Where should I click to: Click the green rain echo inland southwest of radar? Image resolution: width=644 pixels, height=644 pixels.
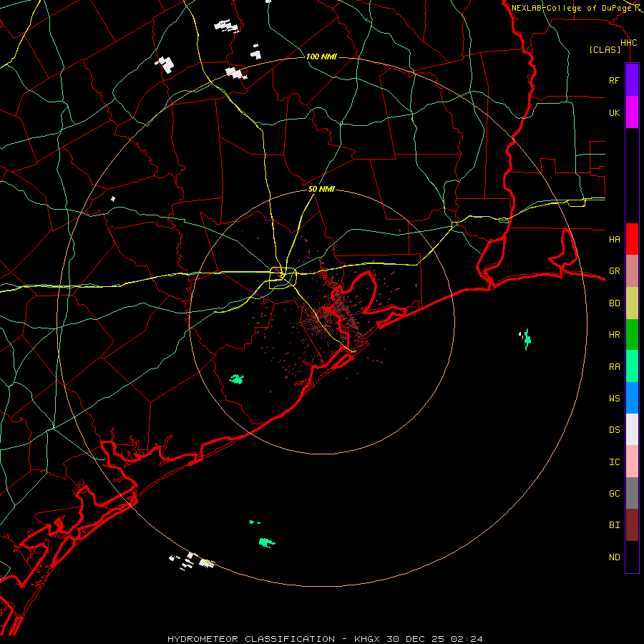coord(237,379)
